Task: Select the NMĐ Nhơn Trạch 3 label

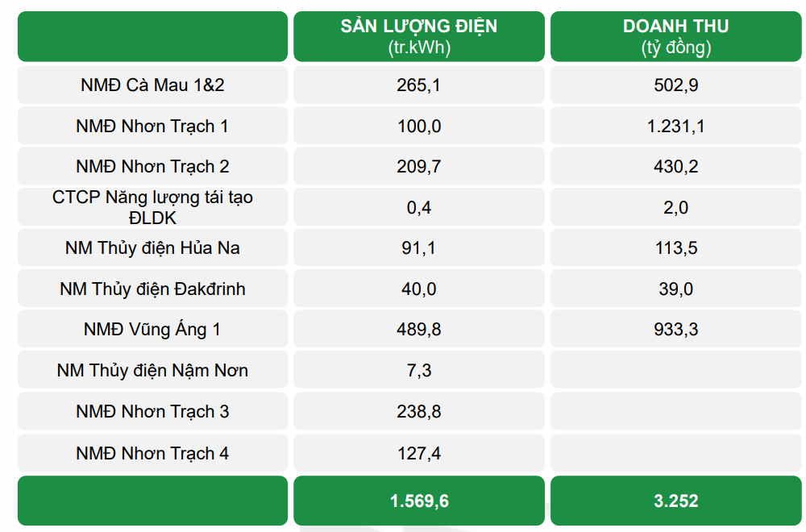Action: 152,412
